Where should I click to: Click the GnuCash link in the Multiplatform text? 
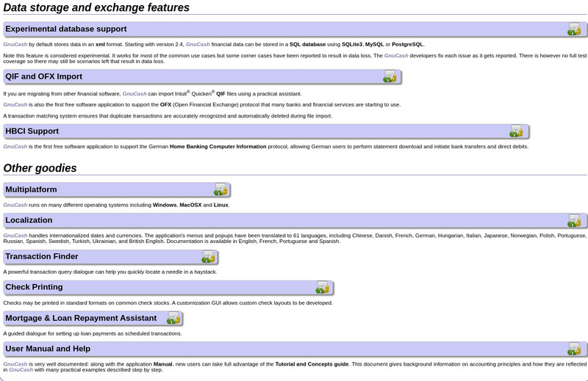point(15,205)
